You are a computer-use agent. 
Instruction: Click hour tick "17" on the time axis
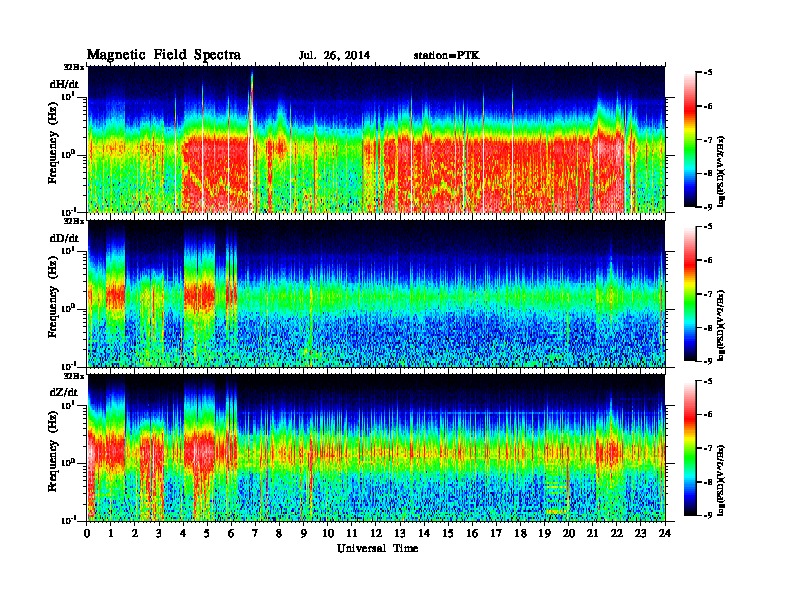click(496, 533)
